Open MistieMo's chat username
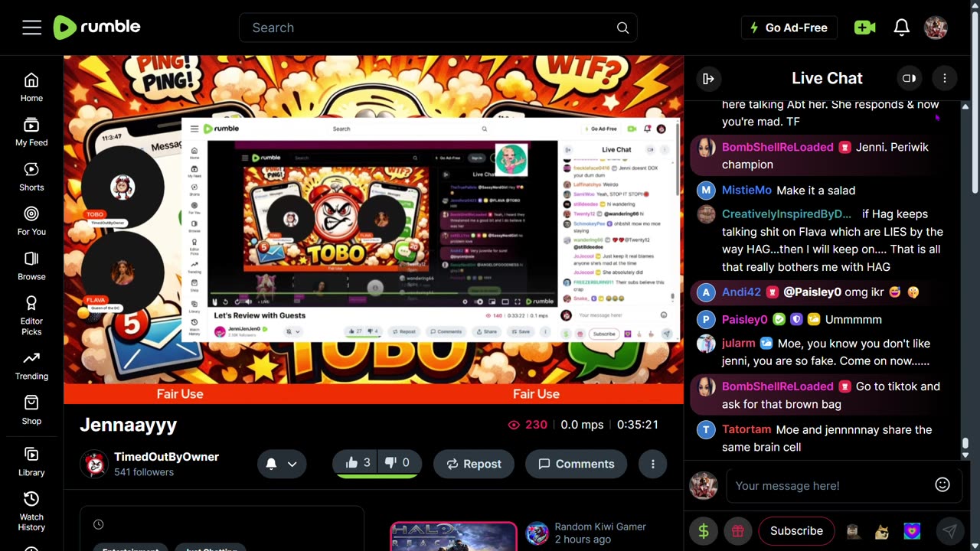The width and height of the screenshot is (980, 551). (x=746, y=190)
